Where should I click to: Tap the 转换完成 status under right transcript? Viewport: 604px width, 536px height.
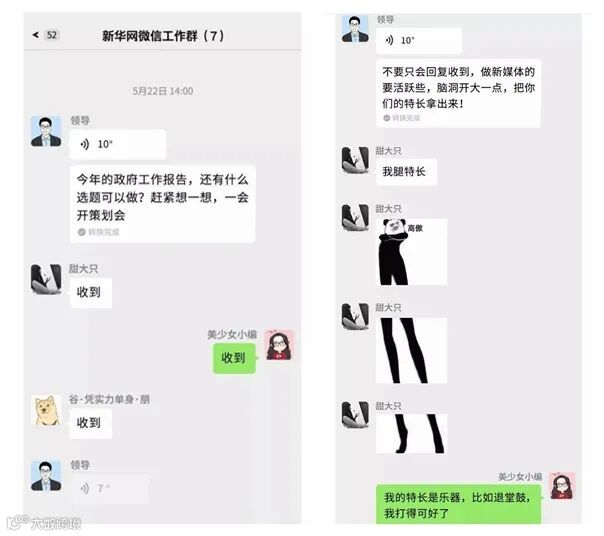402,118
